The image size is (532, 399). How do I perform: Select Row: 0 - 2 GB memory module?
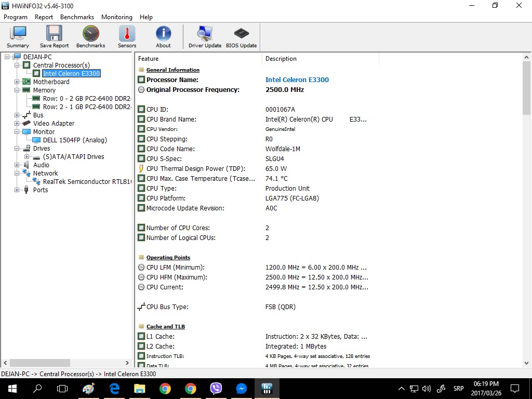tap(87, 99)
